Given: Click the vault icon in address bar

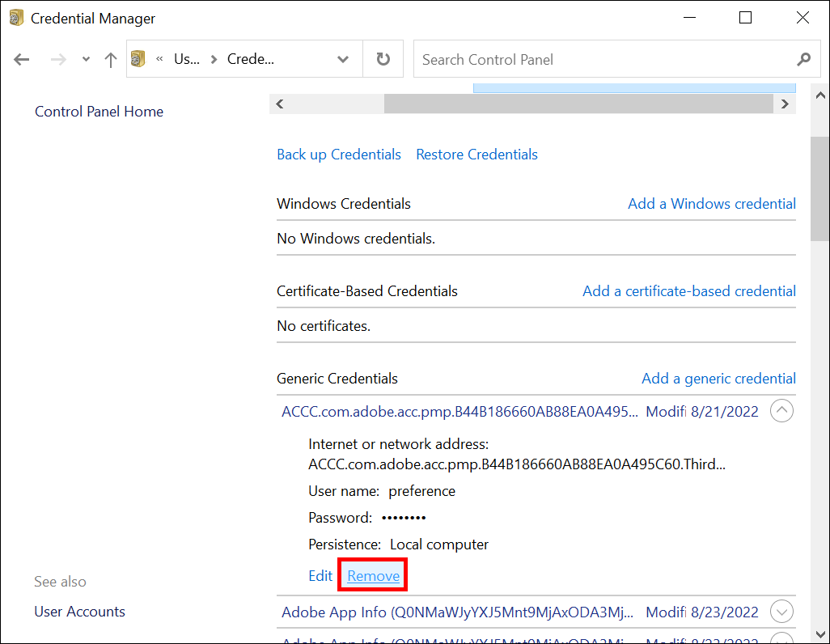Looking at the screenshot, I should pyautogui.click(x=138, y=59).
